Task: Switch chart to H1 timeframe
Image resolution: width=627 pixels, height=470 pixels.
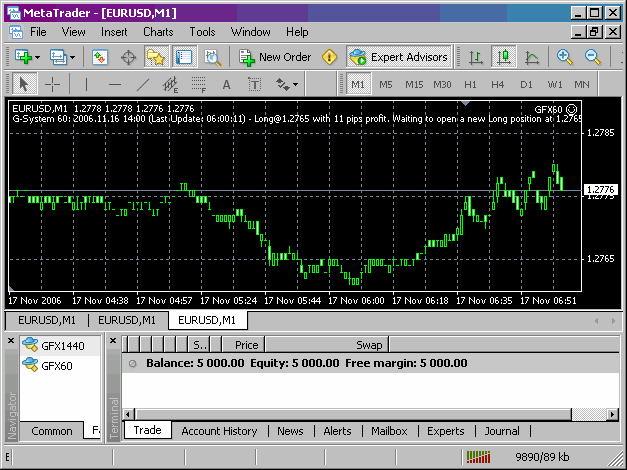Action: click(470, 84)
